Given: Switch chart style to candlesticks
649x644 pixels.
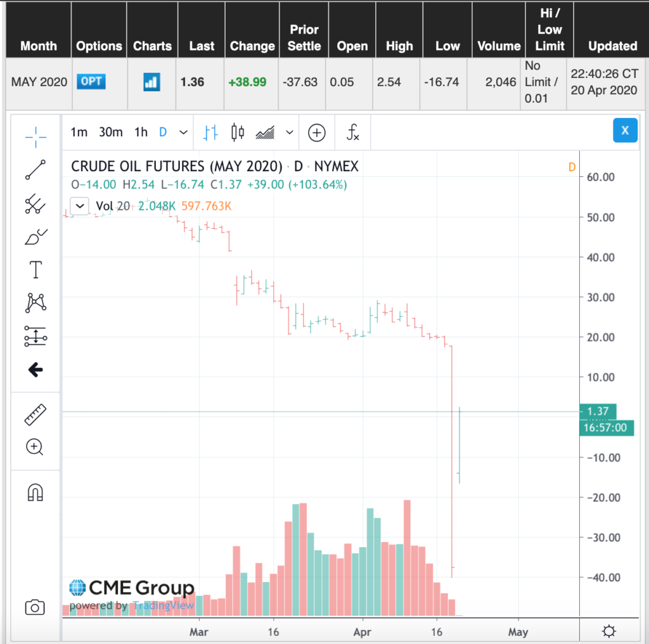Looking at the screenshot, I should 238,132.
